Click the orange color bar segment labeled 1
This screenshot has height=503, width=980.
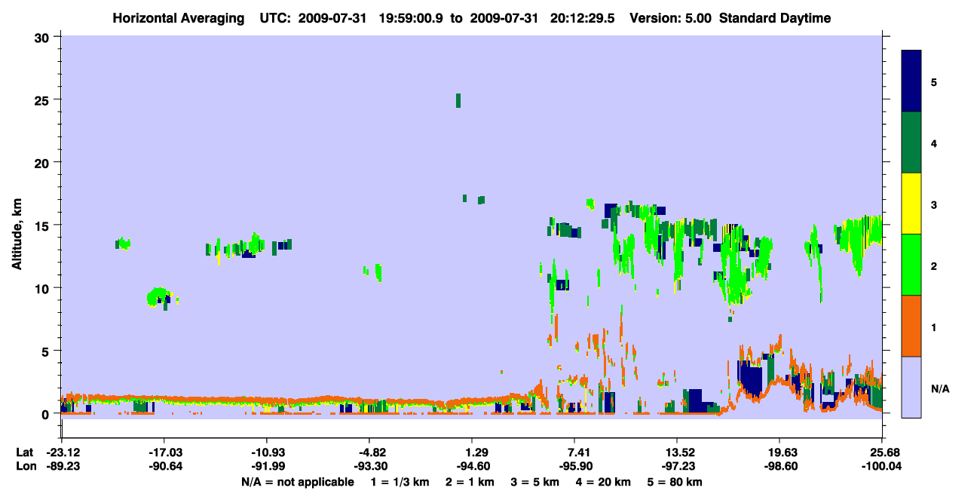pos(911,326)
